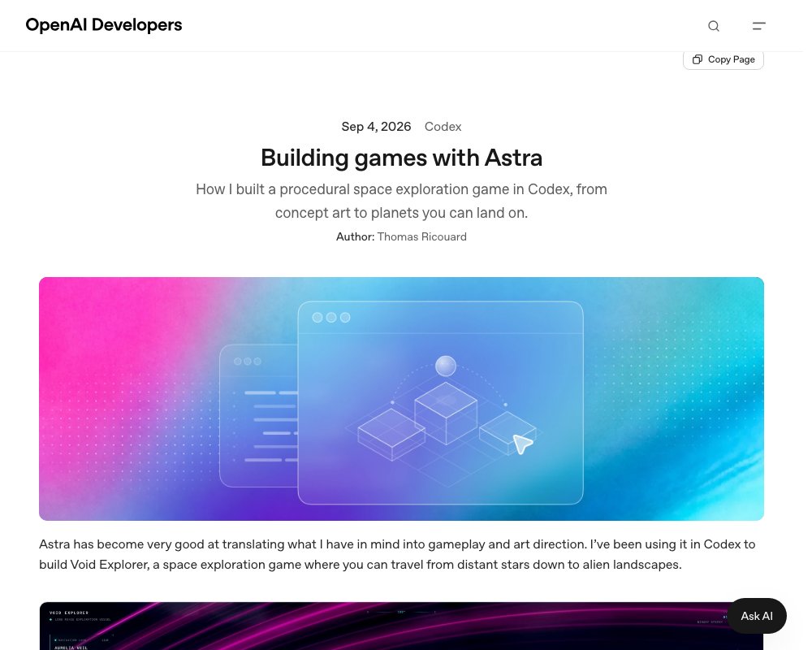
Task: Open the hamburger navigation menu icon
Action: click(758, 26)
